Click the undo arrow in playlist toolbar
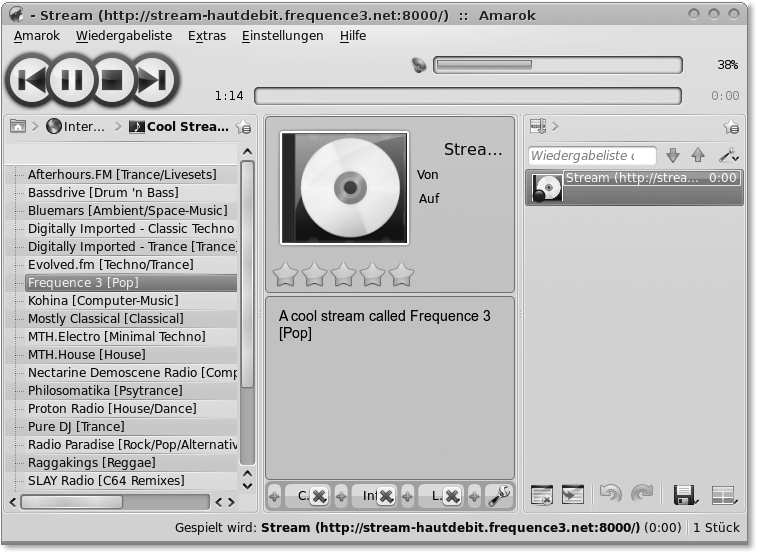The height and width of the screenshot is (553, 757). pyautogui.click(x=610, y=494)
